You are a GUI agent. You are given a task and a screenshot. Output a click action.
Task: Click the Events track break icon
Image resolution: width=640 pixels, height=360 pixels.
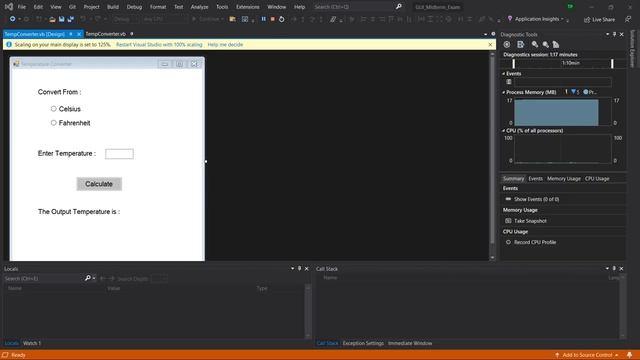[x=509, y=82]
